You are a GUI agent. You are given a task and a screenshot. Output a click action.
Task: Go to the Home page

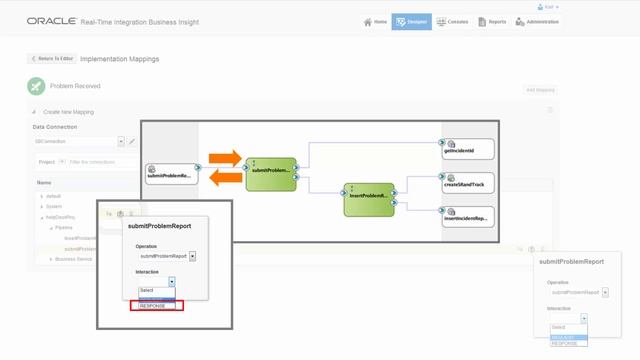click(x=375, y=22)
